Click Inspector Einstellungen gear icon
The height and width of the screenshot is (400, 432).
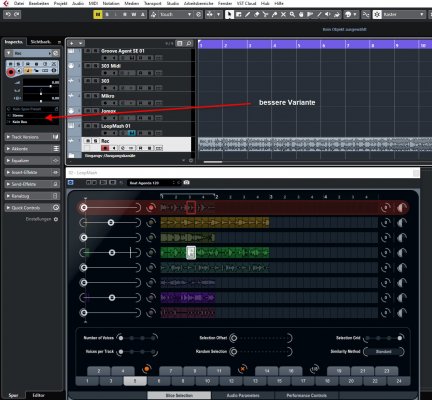tap(56, 219)
